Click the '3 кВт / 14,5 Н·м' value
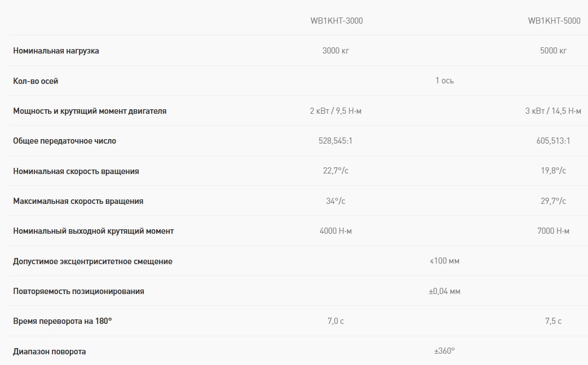Screen dimensions: 588x365 (553, 111)
